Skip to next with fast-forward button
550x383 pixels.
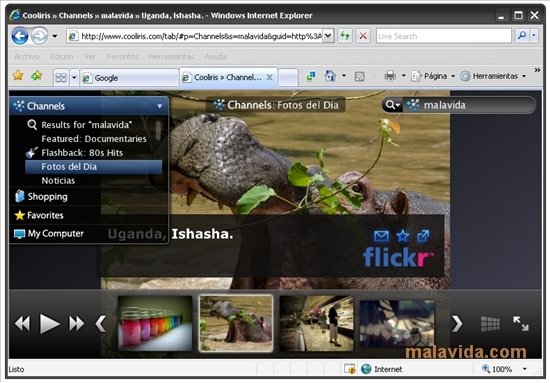click(x=76, y=323)
